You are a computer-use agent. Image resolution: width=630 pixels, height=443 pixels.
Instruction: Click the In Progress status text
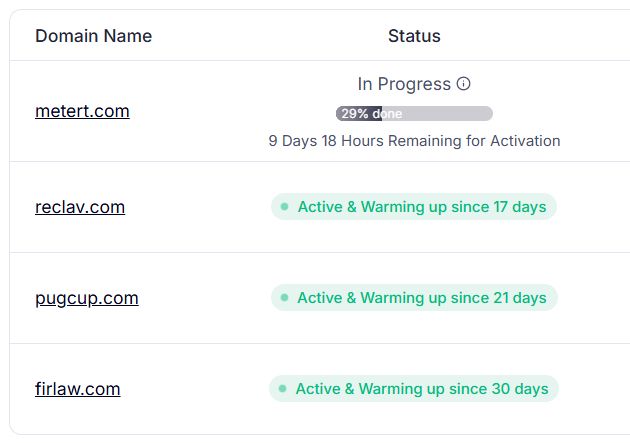[x=404, y=84]
